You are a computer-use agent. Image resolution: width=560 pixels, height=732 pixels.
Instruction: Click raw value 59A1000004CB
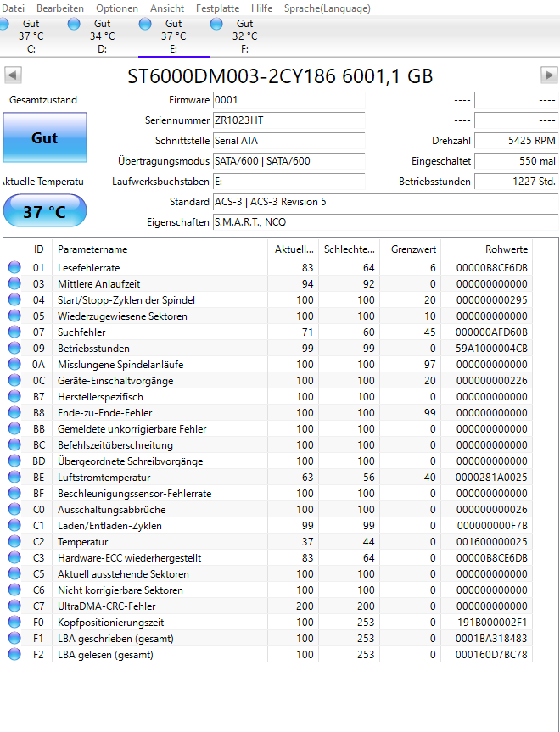tap(491, 349)
